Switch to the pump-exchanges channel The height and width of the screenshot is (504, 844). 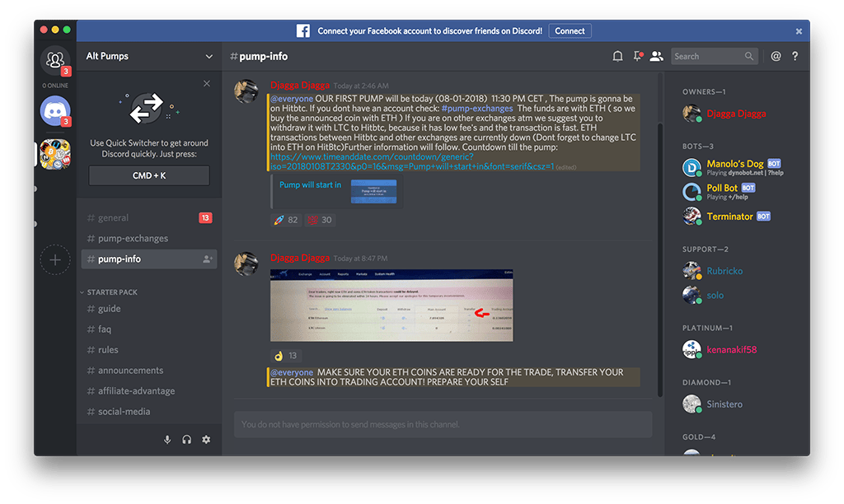pos(132,239)
